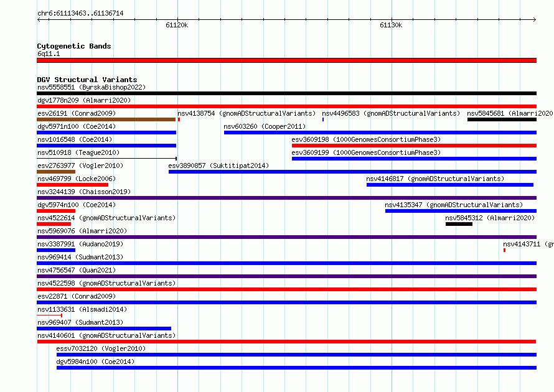Select the nsv969407 (Sudmant2013) label
The width and height of the screenshot is (554, 392).
pyautogui.click(x=80, y=322)
